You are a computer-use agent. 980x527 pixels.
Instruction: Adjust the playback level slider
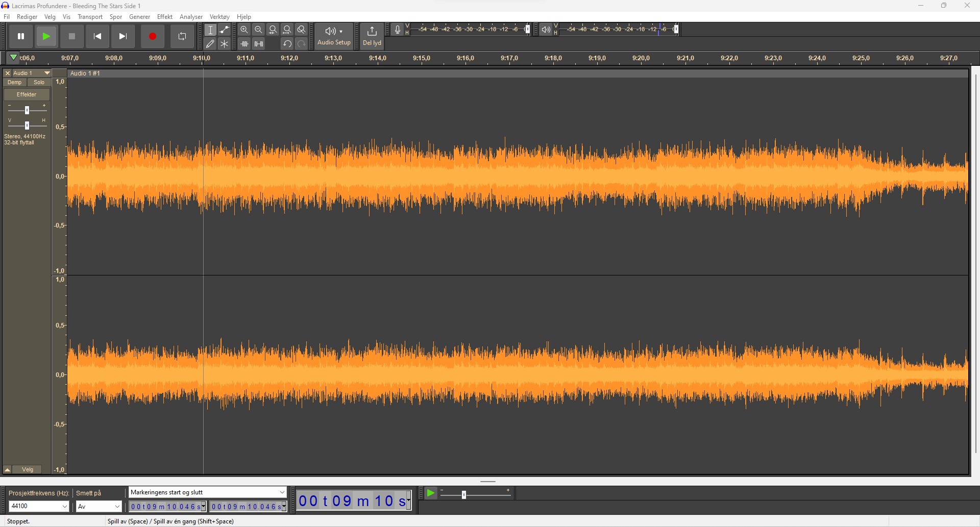click(676, 29)
